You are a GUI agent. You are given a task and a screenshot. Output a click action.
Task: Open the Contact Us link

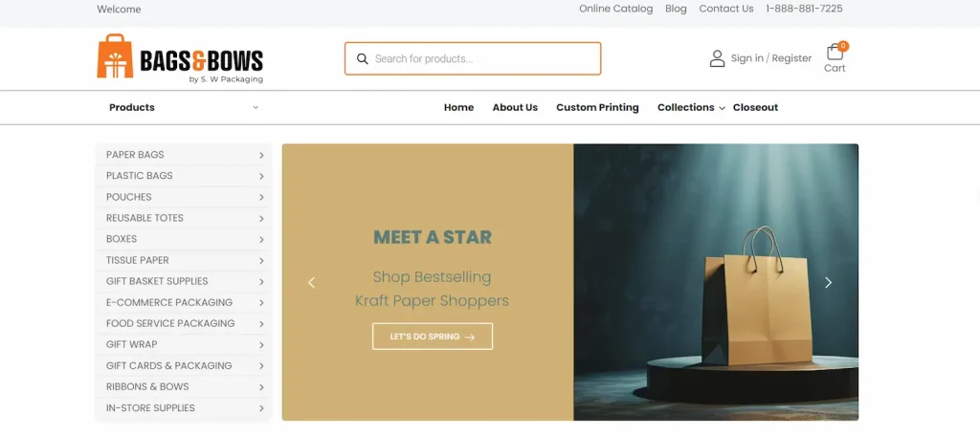[726, 9]
